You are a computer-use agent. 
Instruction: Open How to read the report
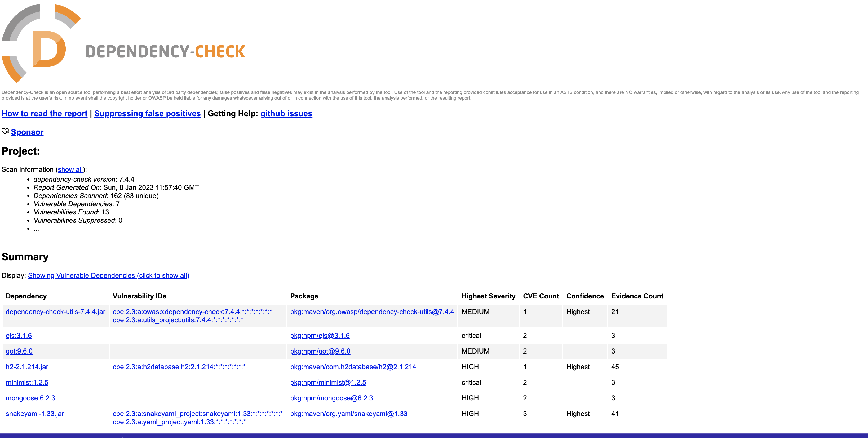tap(45, 113)
